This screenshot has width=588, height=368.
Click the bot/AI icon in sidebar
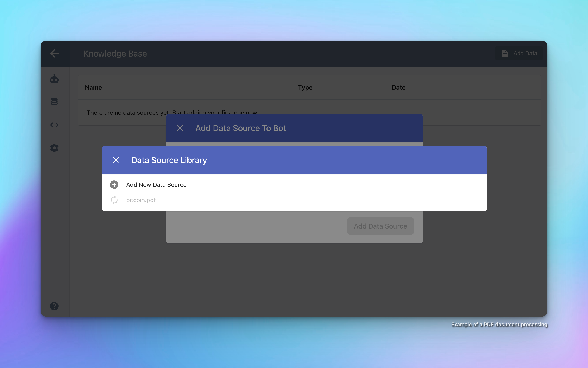pos(54,78)
